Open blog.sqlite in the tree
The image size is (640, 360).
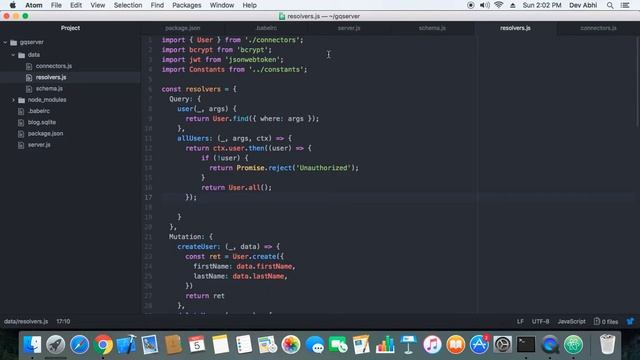point(42,122)
